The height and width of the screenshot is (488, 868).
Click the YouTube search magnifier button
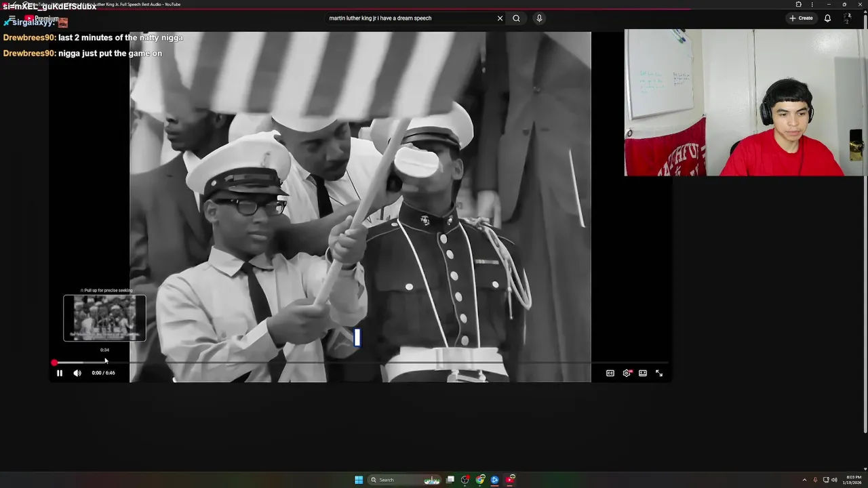click(x=516, y=18)
